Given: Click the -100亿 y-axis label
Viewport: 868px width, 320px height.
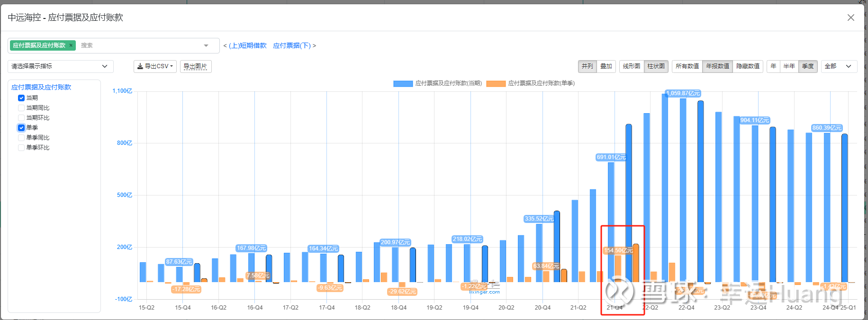Looking at the screenshot, I should pyautogui.click(x=124, y=299).
